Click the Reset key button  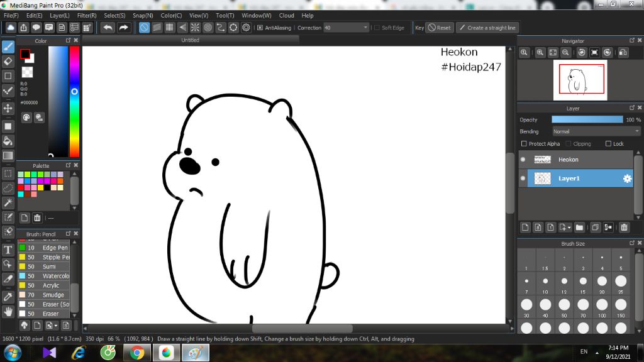click(x=440, y=28)
